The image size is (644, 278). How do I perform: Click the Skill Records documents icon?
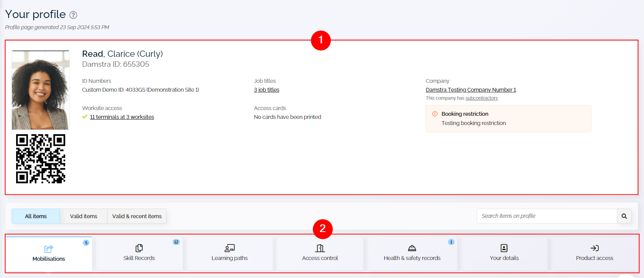pos(139,248)
